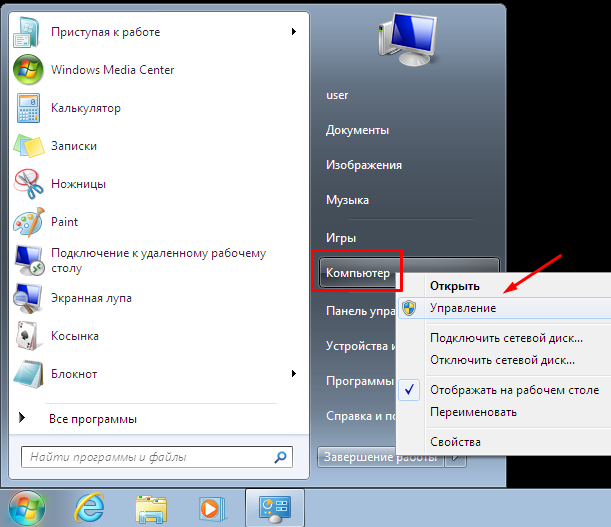Click the Записки text label
611x527 pixels.
pos(74,146)
